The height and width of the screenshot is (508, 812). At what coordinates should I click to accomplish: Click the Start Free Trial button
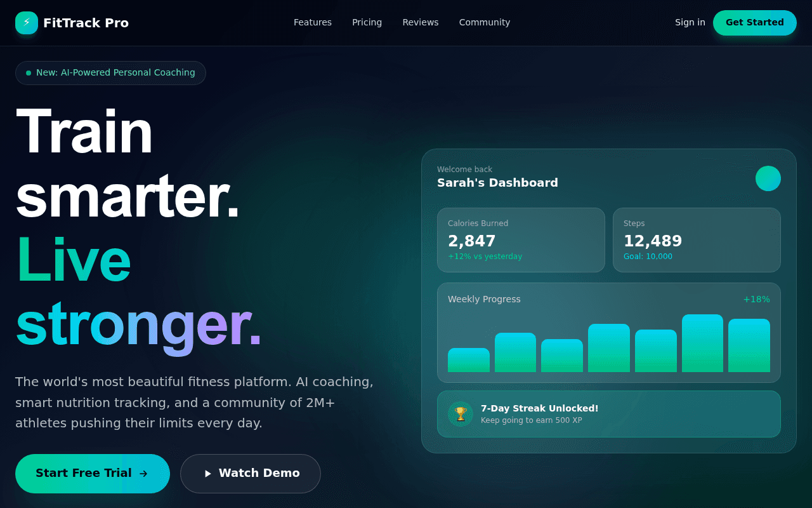[x=93, y=474]
